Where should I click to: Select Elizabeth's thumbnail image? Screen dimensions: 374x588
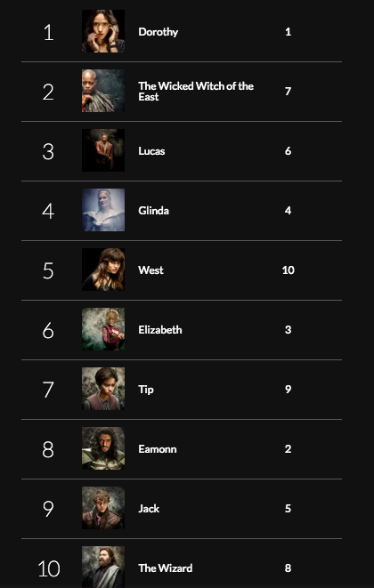[x=103, y=329]
